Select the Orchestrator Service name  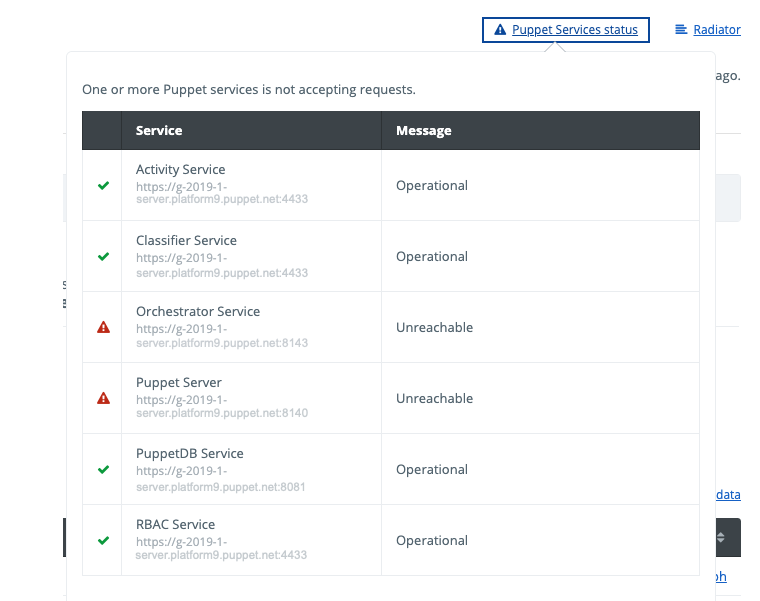198,311
